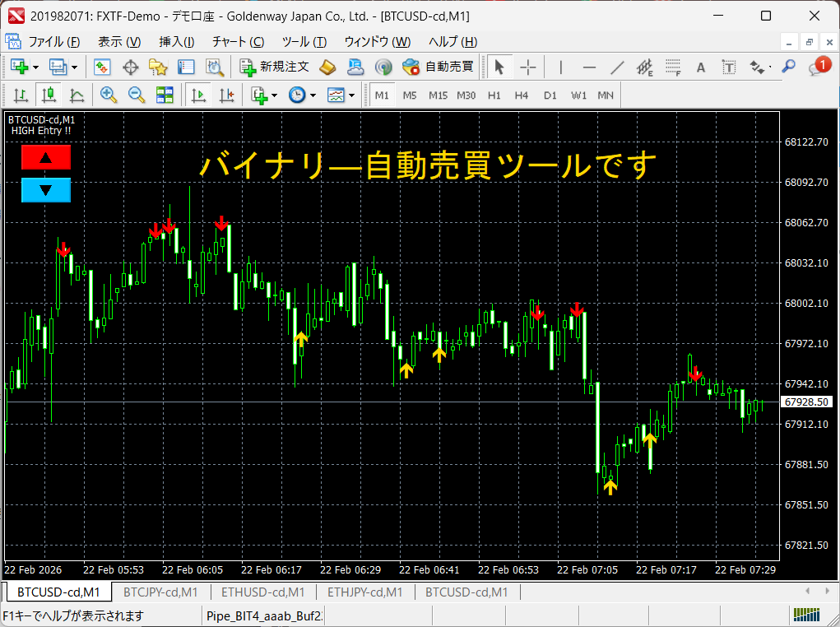
Task: Select the MN timeframe
Action: [606, 95]
